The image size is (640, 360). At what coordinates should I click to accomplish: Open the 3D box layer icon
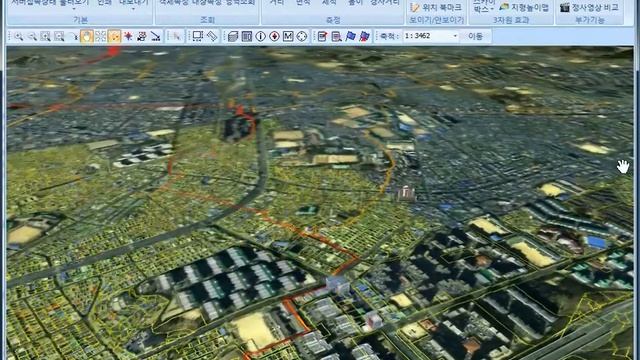click(233, 36)
